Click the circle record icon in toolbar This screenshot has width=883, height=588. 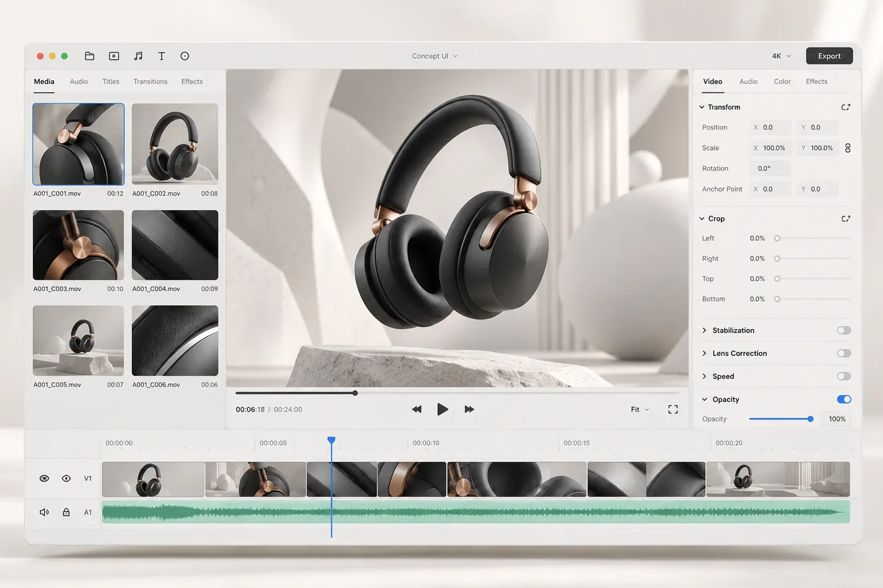185,56
